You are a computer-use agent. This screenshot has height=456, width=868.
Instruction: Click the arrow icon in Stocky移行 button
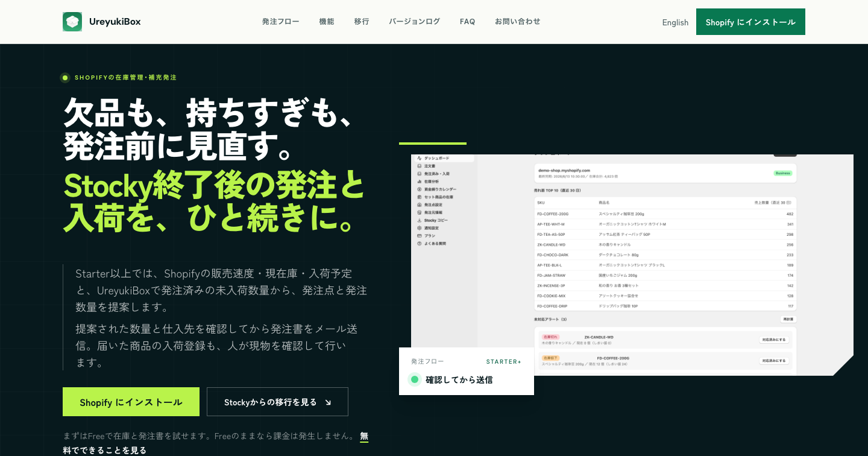click(328, 402)
